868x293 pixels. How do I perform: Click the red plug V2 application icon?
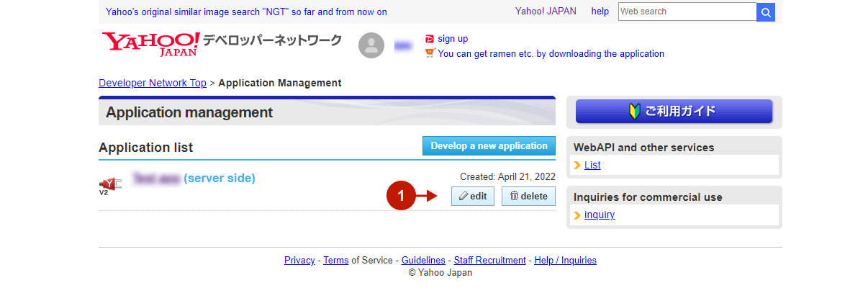[110, 186]
